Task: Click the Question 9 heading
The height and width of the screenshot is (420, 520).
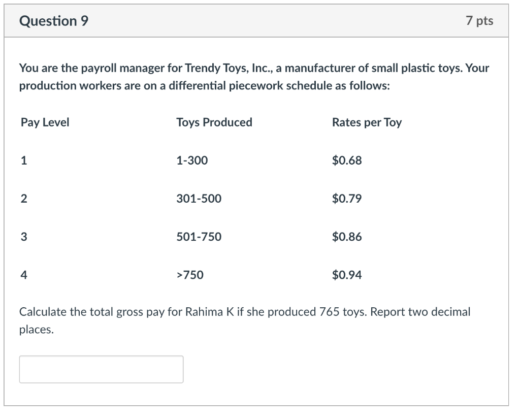Action: click(53, 21)
